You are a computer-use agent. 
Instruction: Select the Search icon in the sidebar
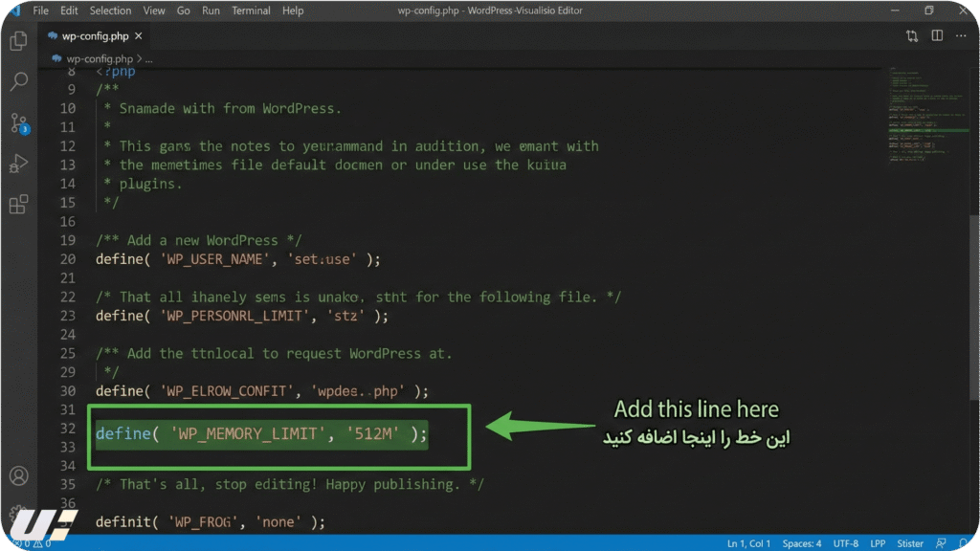17,82
